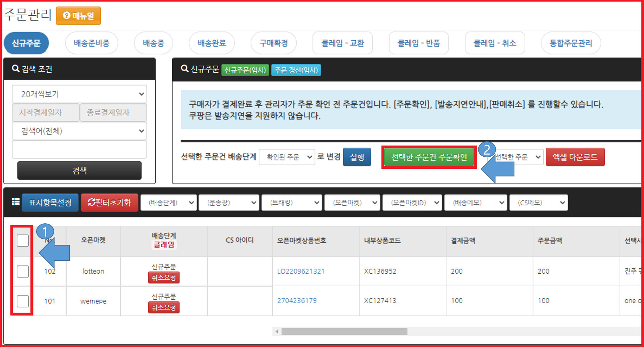Click the list icon beside 표시항목설정
The height and width of the screenshot is (347, 644).
15,202
